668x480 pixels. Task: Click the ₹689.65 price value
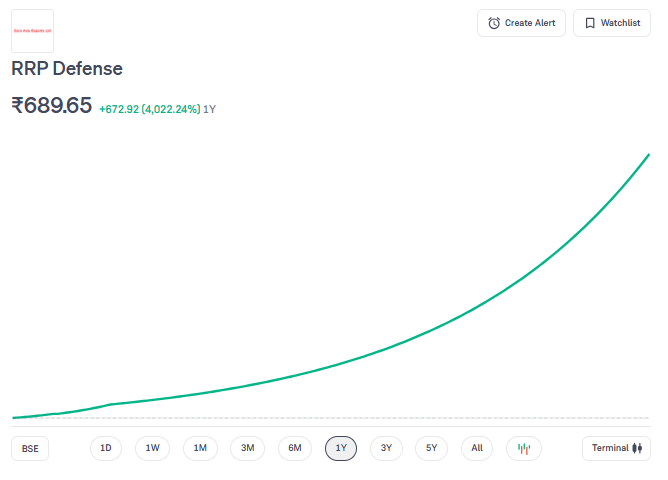[52, 105]
